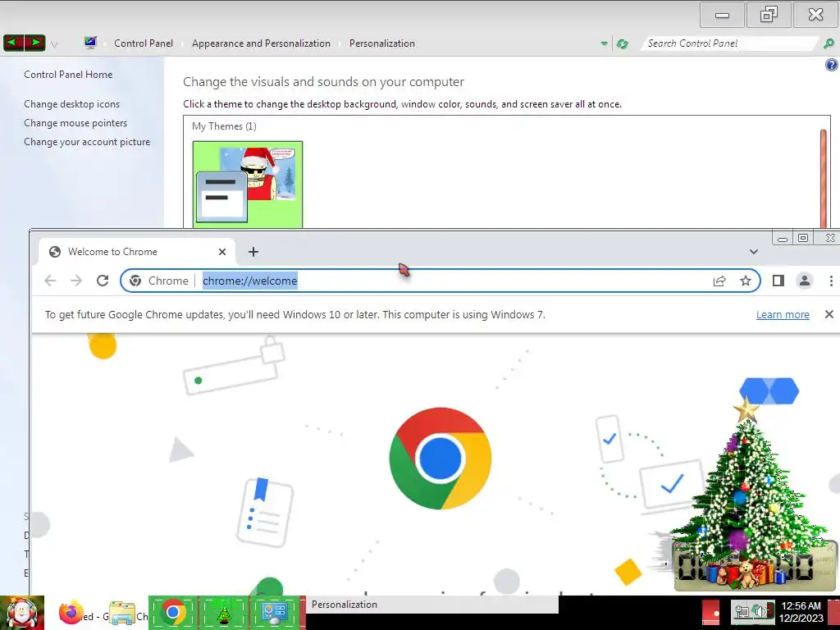The width and height of the screenshot is (840, 630).
Task: Select Appearance and Personalization breadcrumb
Action: pos(261,43)
